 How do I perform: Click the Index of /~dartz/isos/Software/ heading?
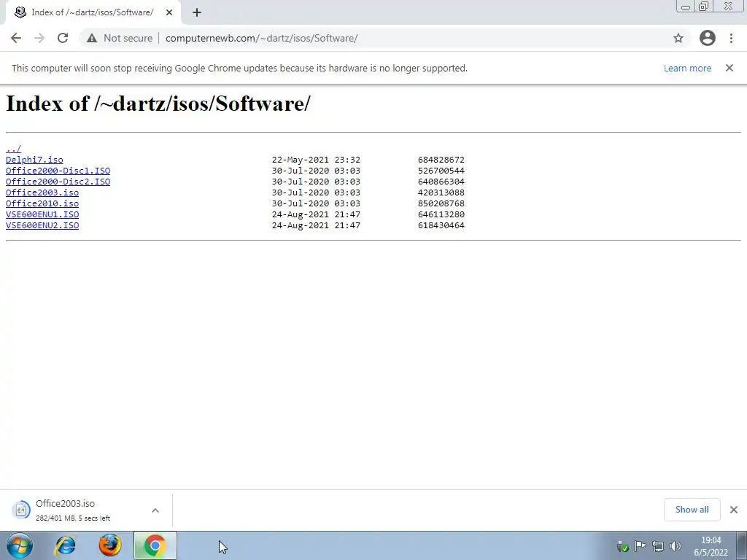click(158, 104)
